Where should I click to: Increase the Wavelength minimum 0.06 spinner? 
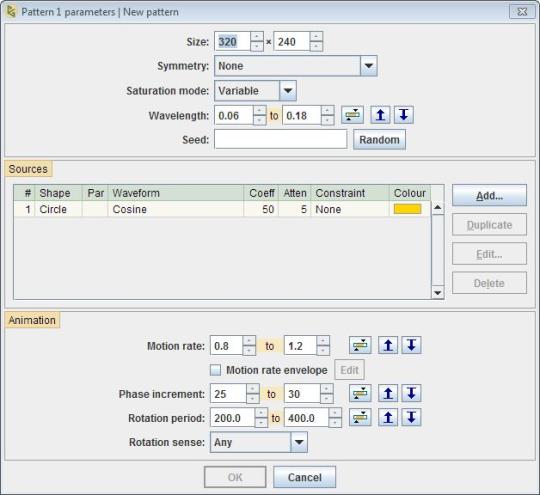click(259, 111)
